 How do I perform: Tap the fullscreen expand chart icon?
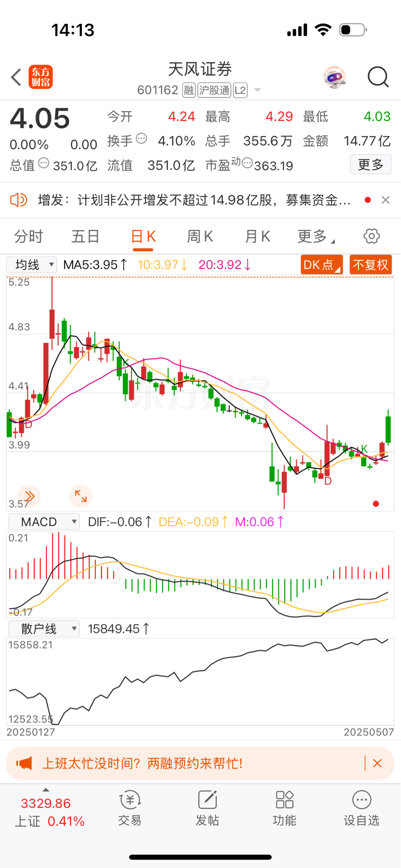[81, 496]
